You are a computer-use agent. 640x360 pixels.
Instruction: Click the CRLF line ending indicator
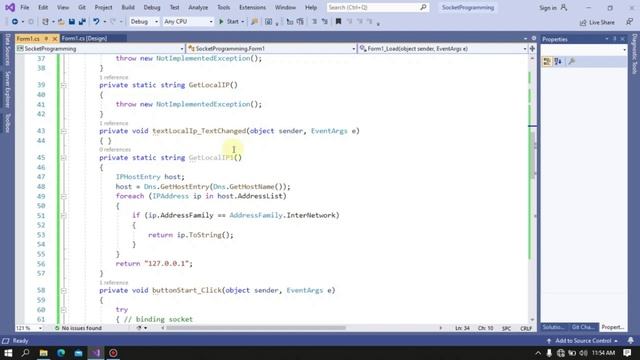click(x=526, y=328)
